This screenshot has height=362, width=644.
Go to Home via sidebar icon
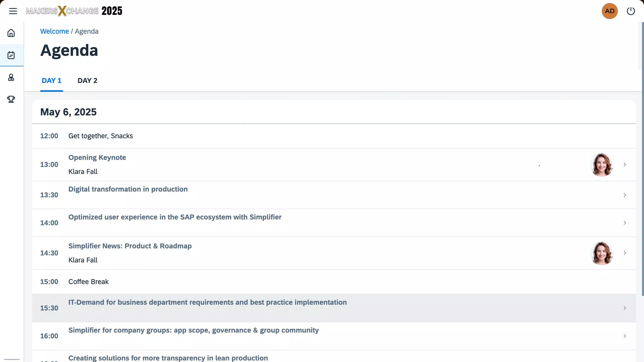pos(11,33)
